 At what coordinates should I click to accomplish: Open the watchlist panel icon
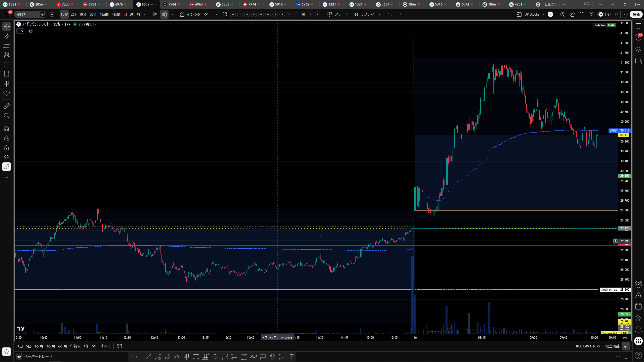(x=638, y=26)
